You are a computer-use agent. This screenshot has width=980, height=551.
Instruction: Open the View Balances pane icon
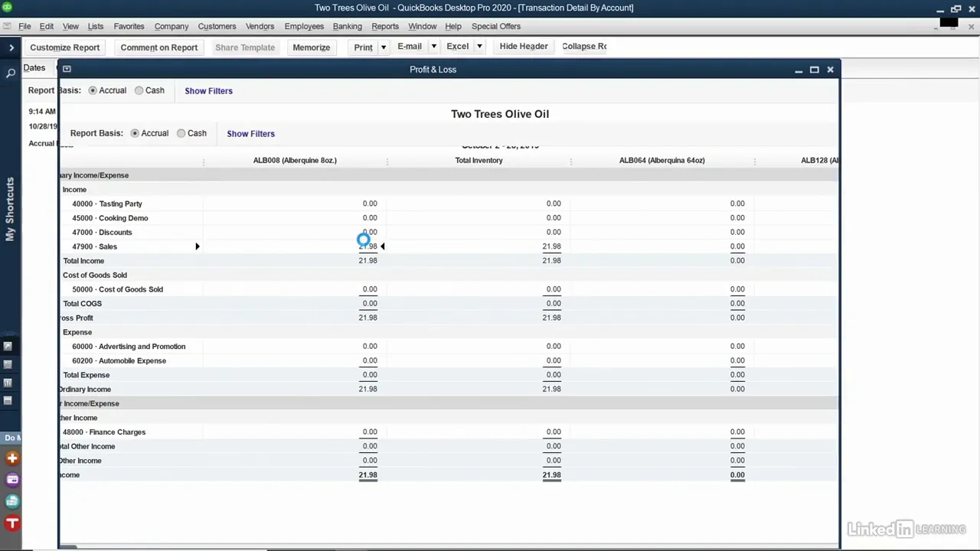coord(8,365)
